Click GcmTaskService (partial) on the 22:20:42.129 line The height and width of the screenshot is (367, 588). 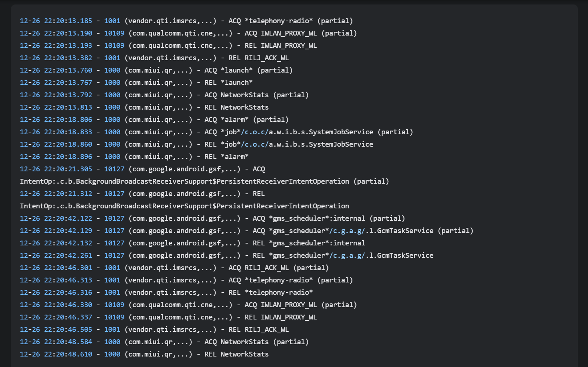[425, 231]
